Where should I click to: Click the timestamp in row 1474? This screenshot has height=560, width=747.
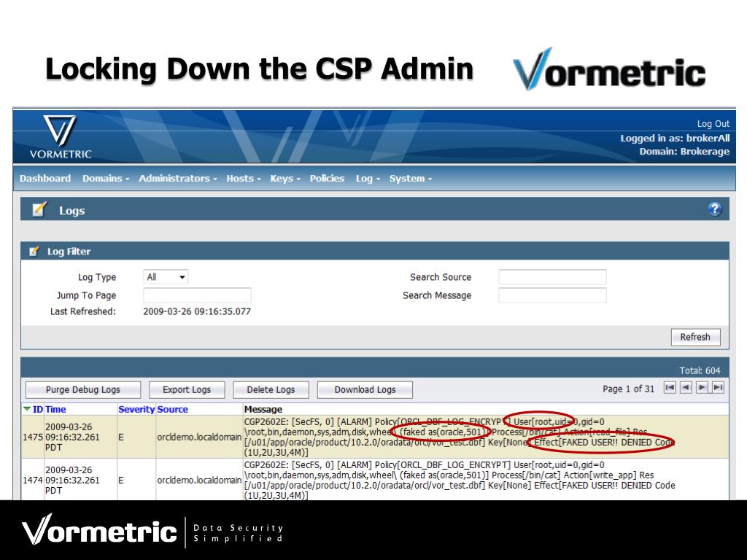[x=72, y=480]
